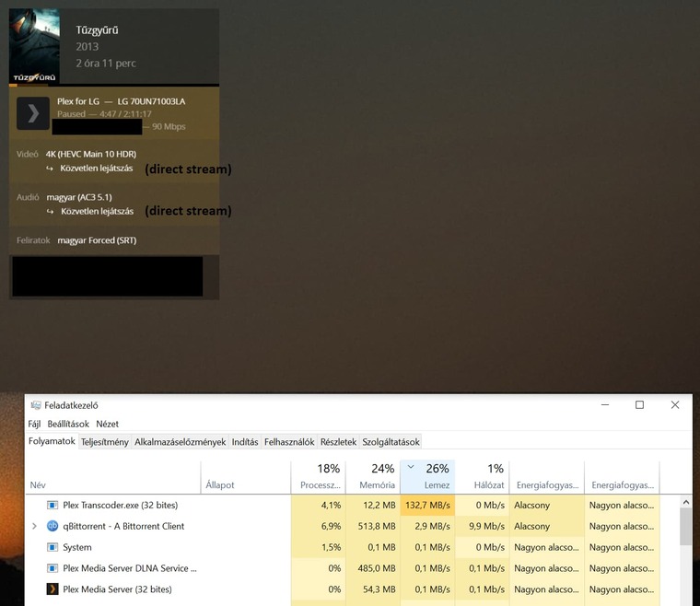Switch to the Alkalmazáselőzmények tab
The width and height of the screenshot is (700, 606).
click(x=181, y=442)
